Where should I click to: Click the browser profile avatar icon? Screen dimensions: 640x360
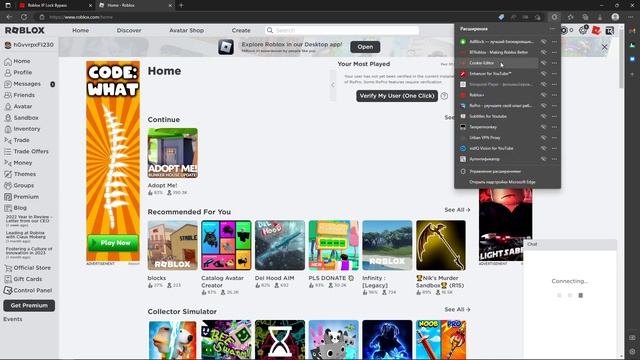coord(615,17)
